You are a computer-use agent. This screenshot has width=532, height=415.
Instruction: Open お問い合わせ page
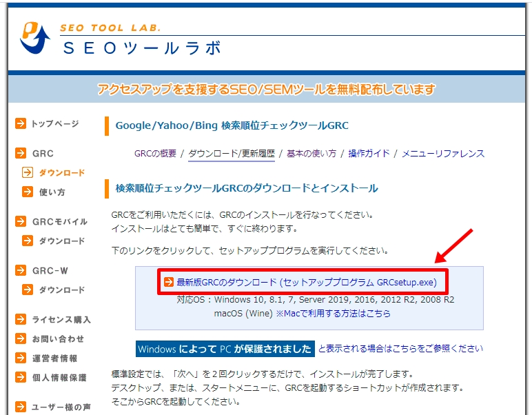[58, 338]
